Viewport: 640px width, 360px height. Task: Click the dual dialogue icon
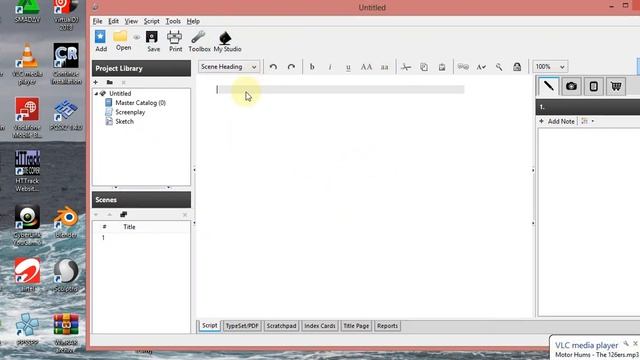click(x=463, y=67)
